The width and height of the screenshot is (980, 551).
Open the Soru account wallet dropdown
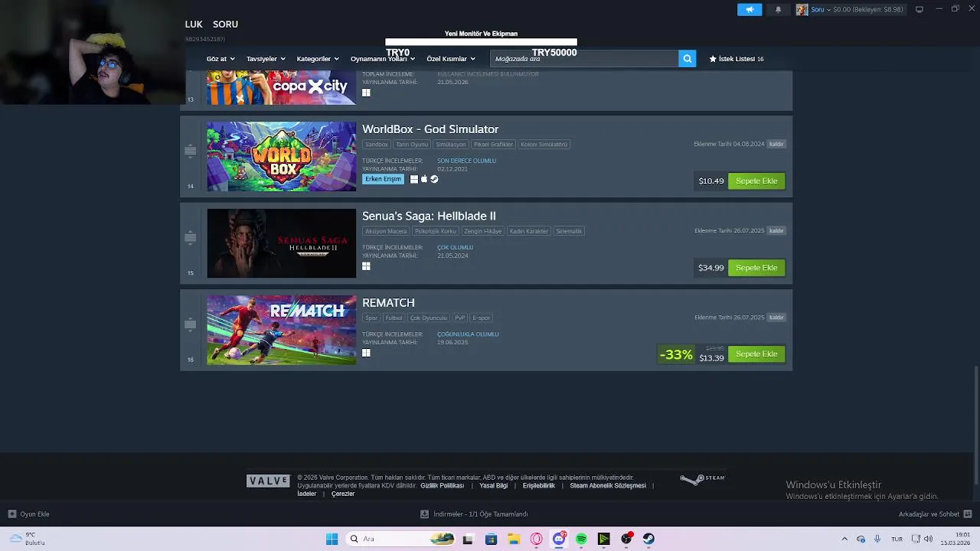point(857,9)
